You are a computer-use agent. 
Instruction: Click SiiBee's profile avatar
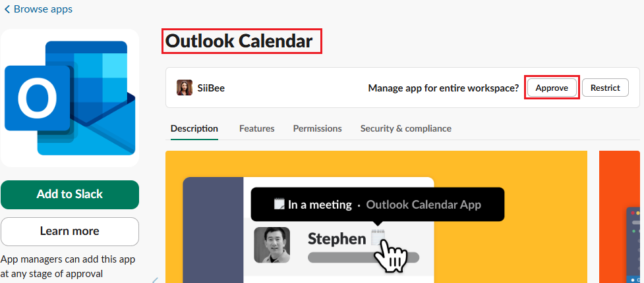coord(185,88)
